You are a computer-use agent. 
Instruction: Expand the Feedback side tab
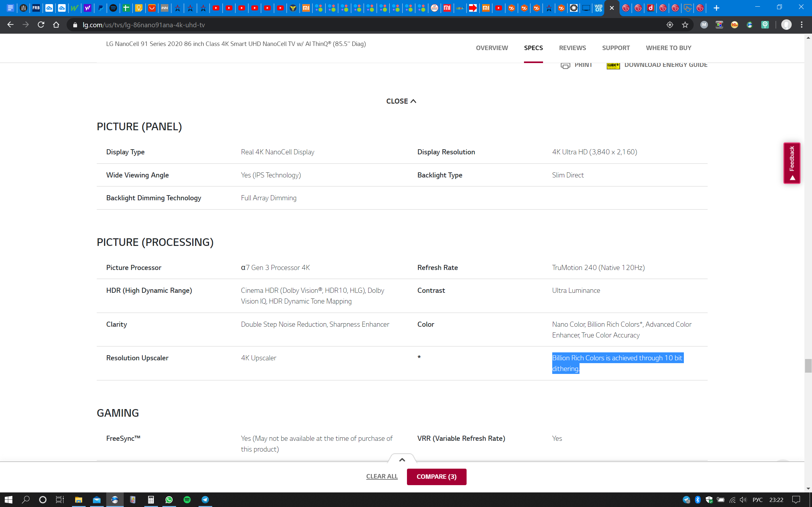pos(792,163)
